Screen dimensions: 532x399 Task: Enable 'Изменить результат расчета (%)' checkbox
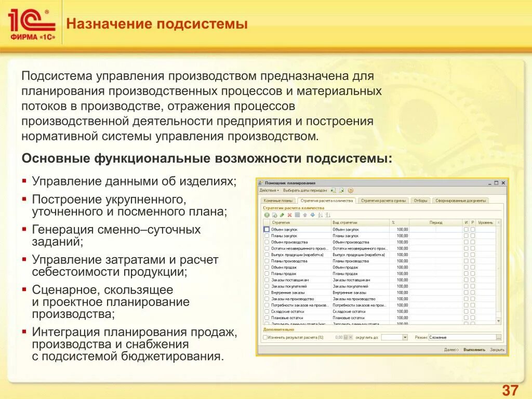[x=265, y=338]
